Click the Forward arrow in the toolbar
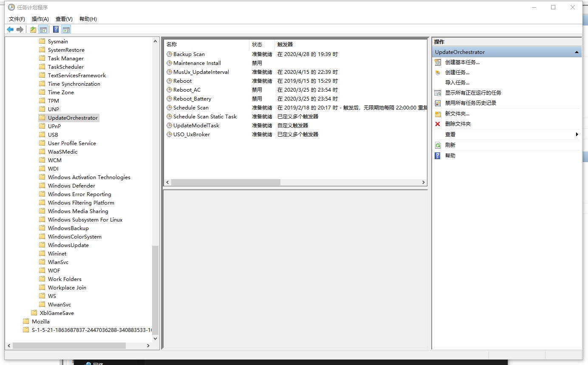This screenshot has height=365, width=588. (x=20, y=29)
